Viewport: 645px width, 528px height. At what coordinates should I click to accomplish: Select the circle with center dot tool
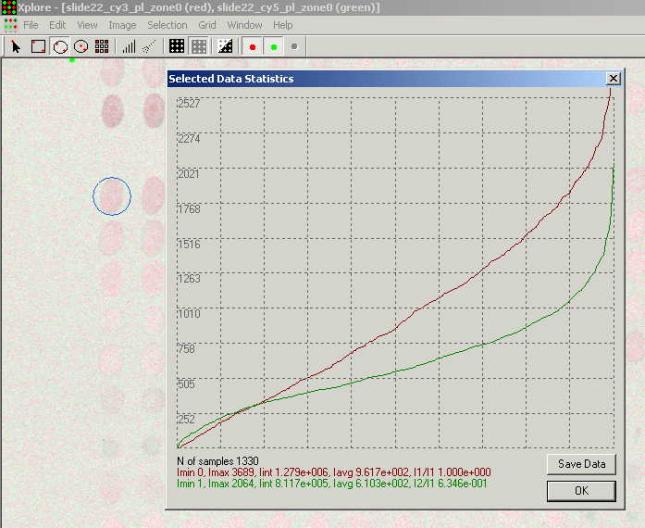point(81,46)
